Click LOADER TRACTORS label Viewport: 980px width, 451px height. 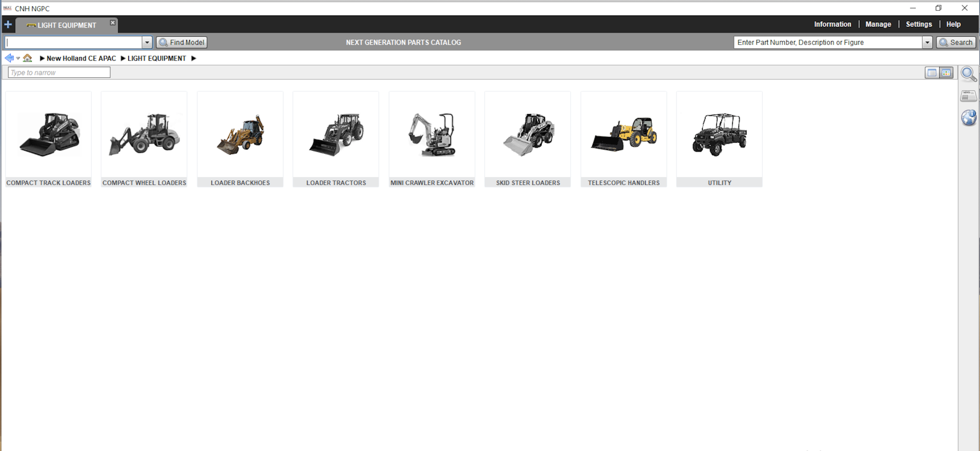336,183
